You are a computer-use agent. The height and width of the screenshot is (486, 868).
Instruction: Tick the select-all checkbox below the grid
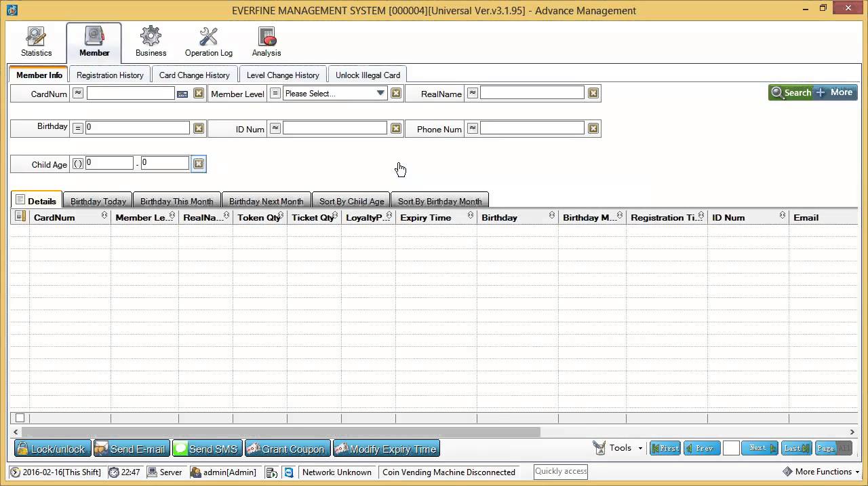pyautogui.click(x=20, y=418)
